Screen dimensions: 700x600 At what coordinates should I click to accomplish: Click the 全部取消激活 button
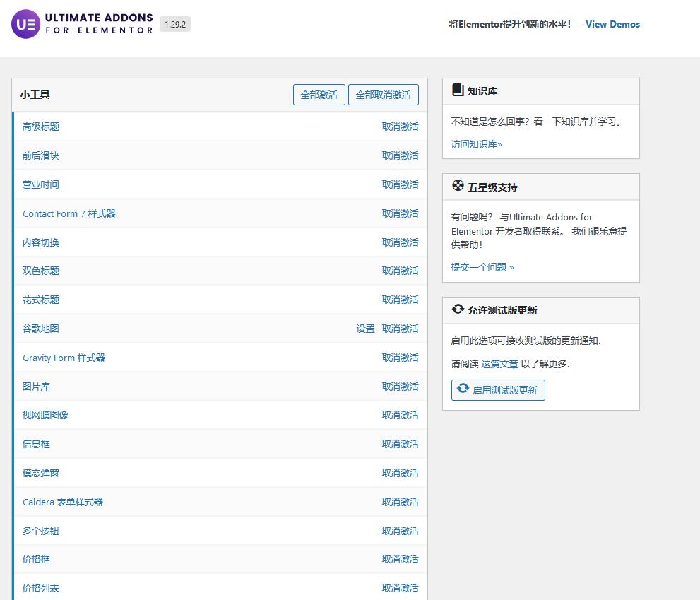pyautogui.click(x=383, y=95)
